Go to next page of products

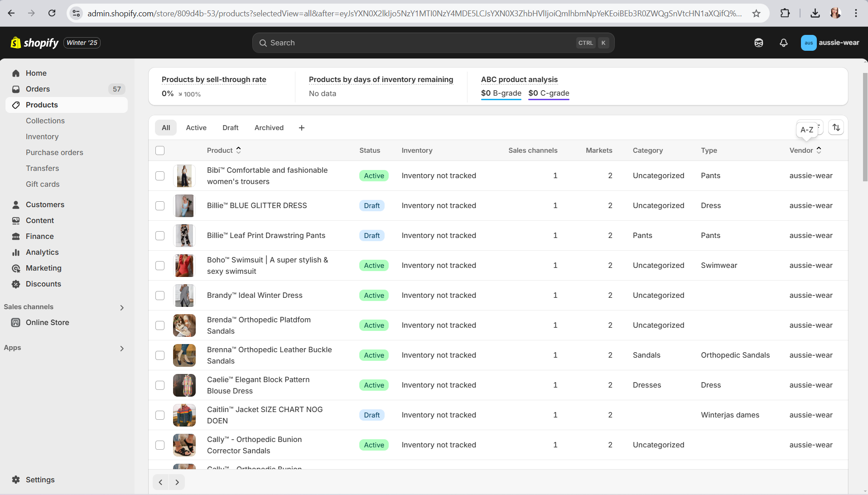pos(177,482)
